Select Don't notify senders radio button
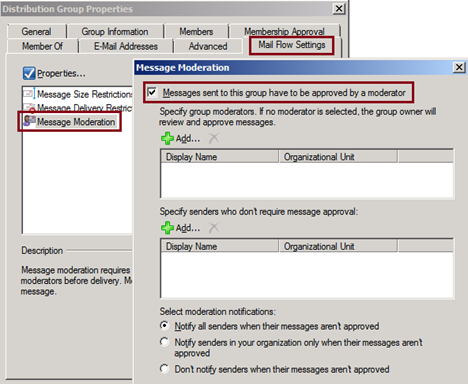468x384 pixels. coord(164,369)
